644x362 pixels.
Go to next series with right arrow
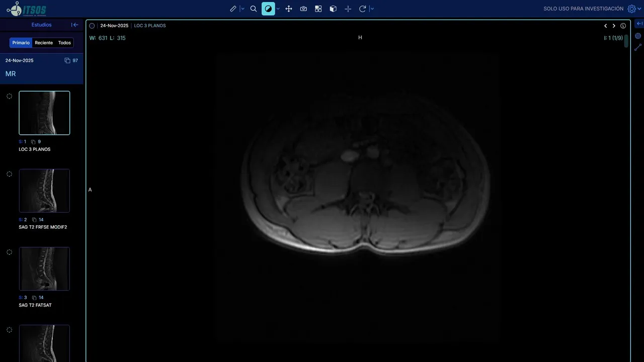(x=614, y=26)
